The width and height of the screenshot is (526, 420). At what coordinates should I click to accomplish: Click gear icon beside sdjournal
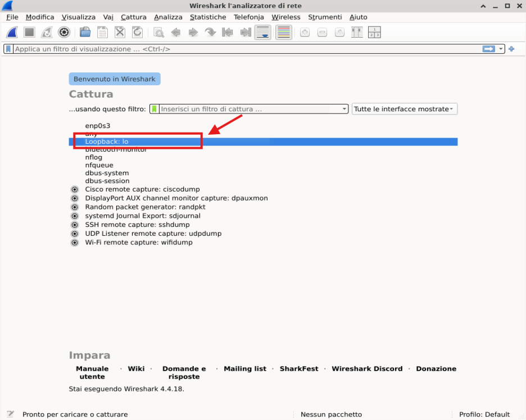pyautogui.click(x=75, y=216)
